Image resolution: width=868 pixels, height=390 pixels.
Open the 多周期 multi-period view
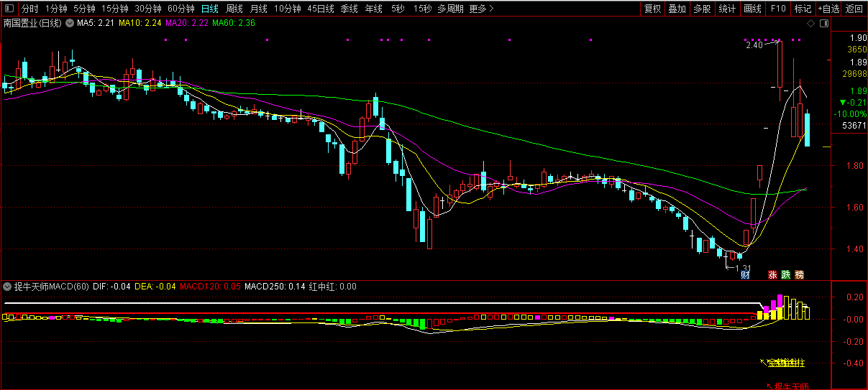451,9
